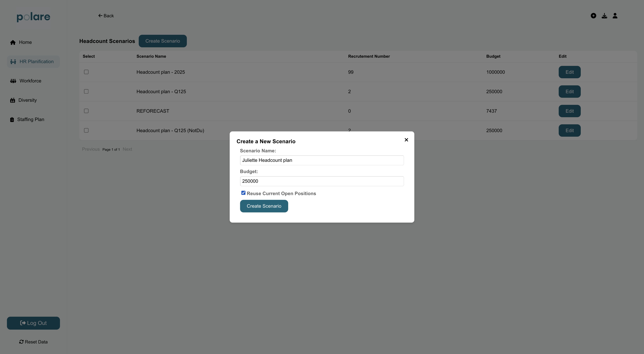
Task: Open Staffing Plan clipboard icon
Action: click(12, 120)
